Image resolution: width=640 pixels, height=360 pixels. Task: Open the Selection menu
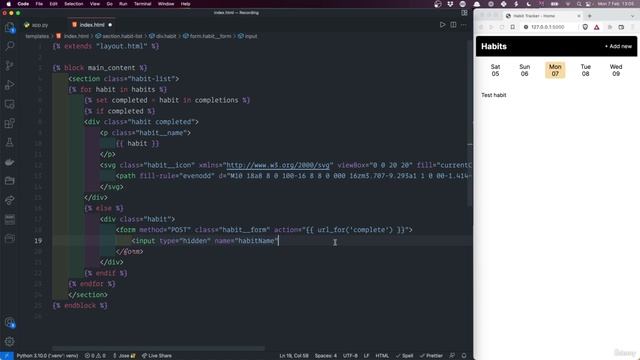point(73,4)
